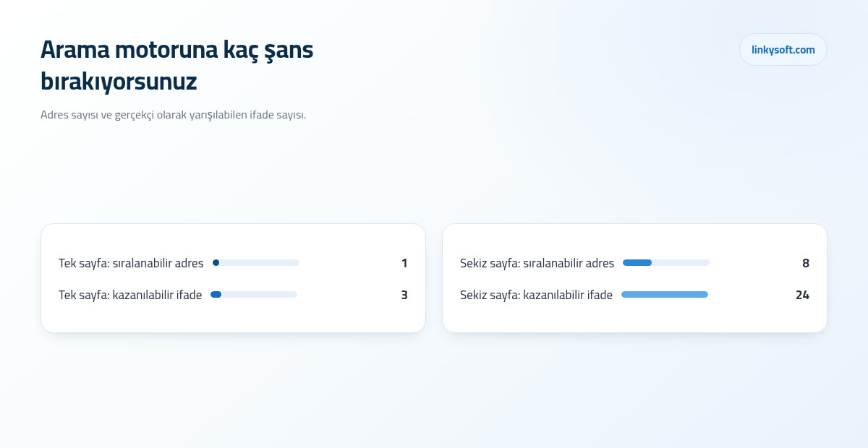
Task: Click the value 8 in Sekiz sayfa card
Action: coord(806,263)
